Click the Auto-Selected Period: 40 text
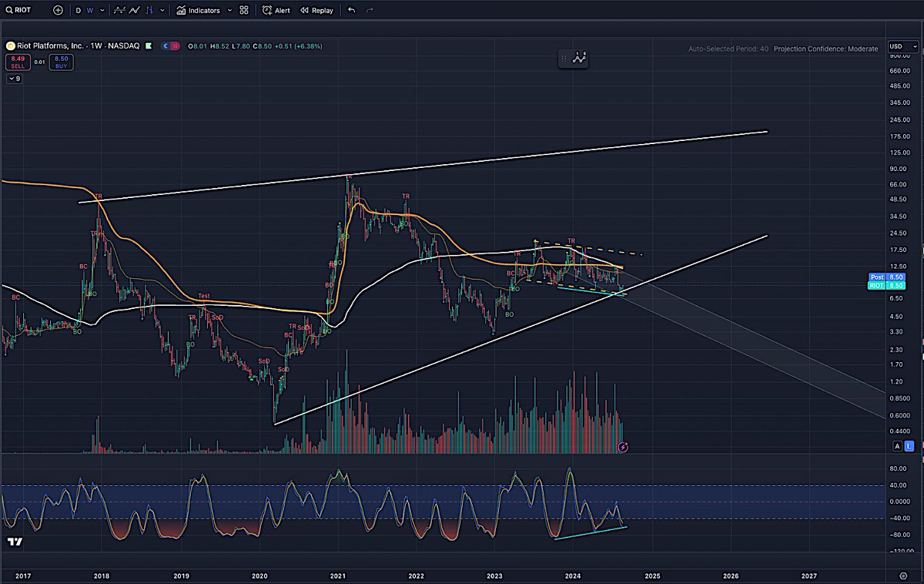The height and width of the screenshot is (584, 924). (728, 49)
